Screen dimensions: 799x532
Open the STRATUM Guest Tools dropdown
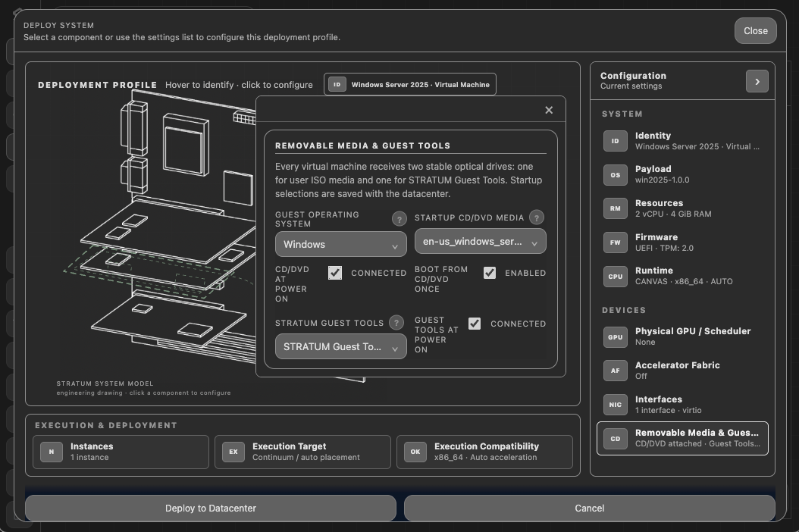click(341, 346)
